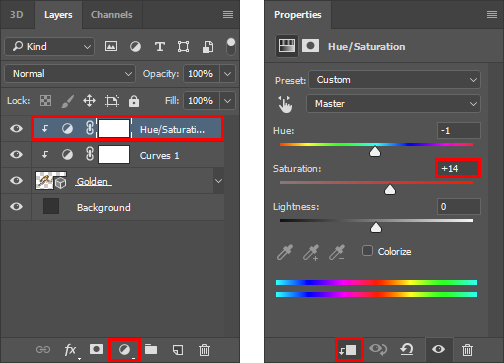Switch to the Channels tab
The width and height of the screenshot is (504, 363).
pyautogui.click(x=112, y=15)
